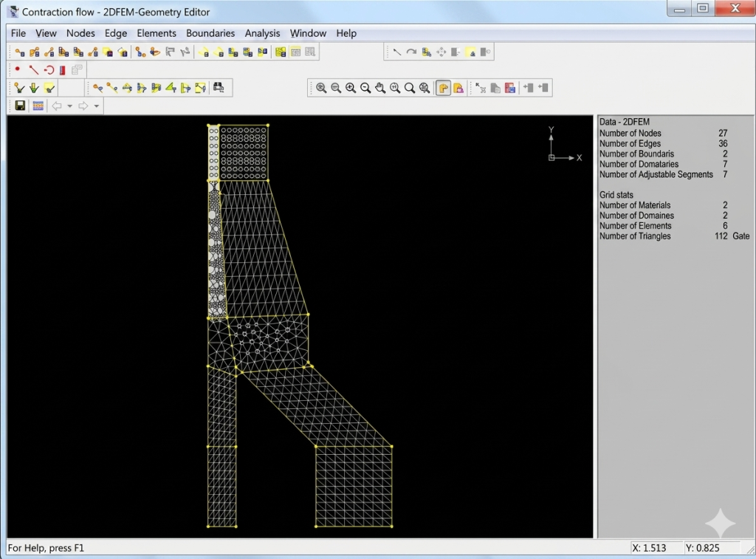
Task: Click the grey document copy icon
Action: click(495, 88)
